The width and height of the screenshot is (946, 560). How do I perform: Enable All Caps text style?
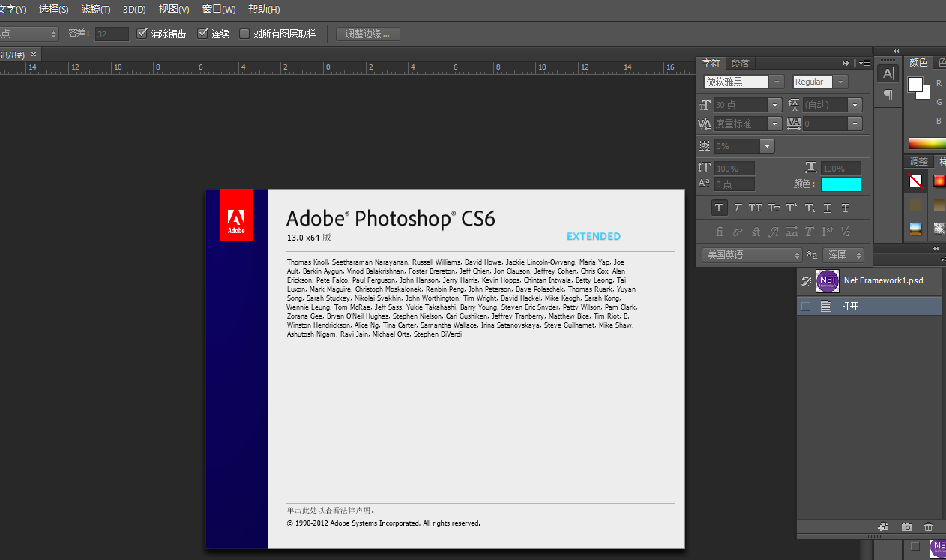(755, 208)
